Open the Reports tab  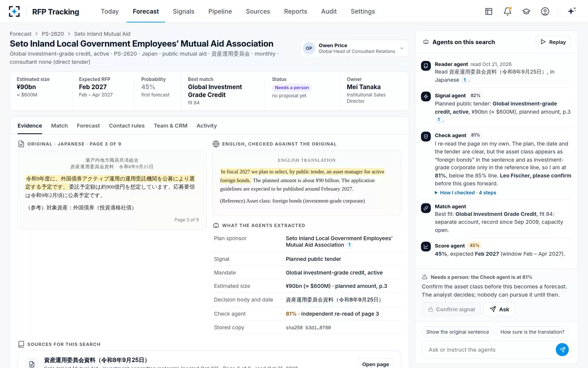pyautogui.click(x=296, y=11)
